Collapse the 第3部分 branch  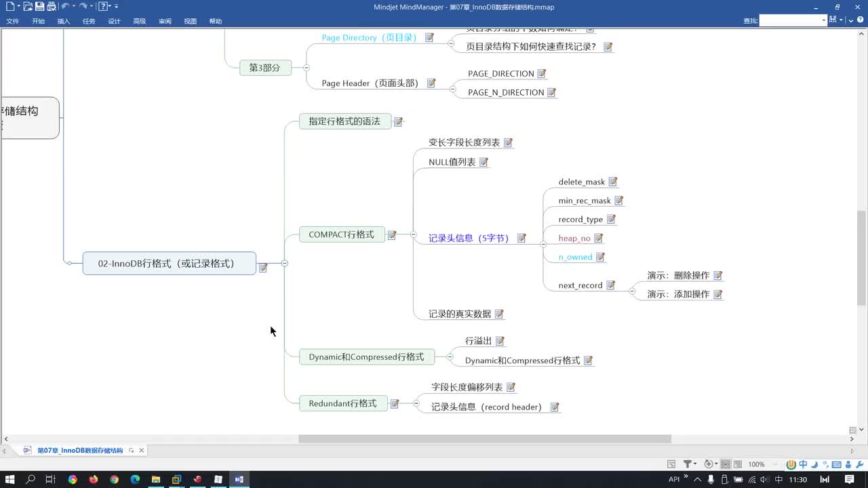tap(307, 68)
